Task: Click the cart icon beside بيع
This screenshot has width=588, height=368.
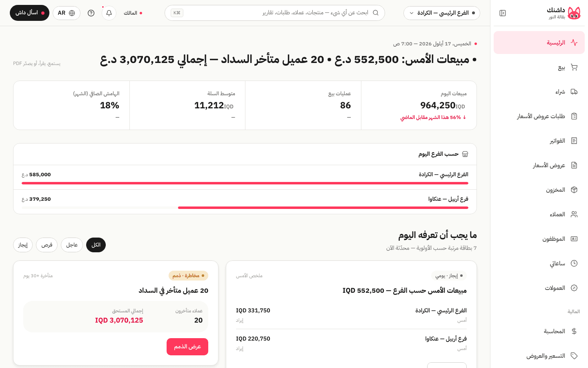Action: 574,67
